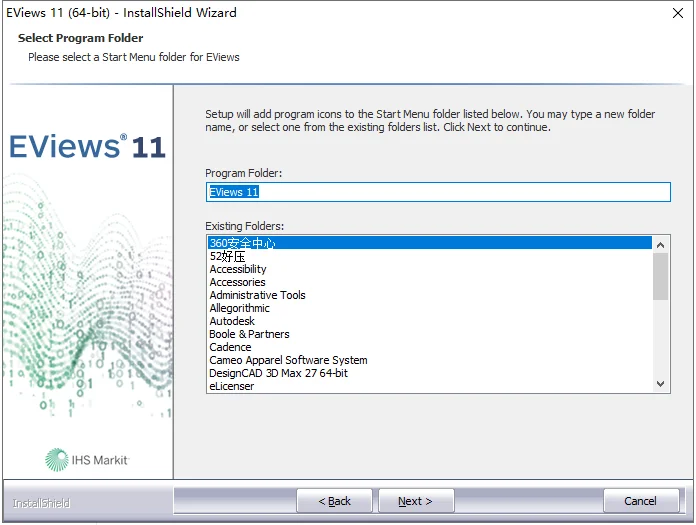Screen dimensions: 696x525
Task: Pick Cameo Apparel Software System folder
Action: click(x=288, y=360)
